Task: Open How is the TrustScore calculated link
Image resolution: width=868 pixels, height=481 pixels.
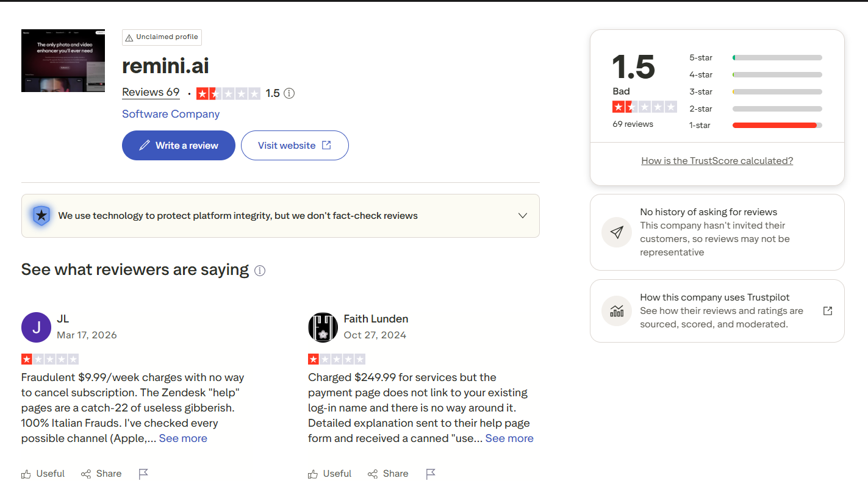Action: coord(717,161)
